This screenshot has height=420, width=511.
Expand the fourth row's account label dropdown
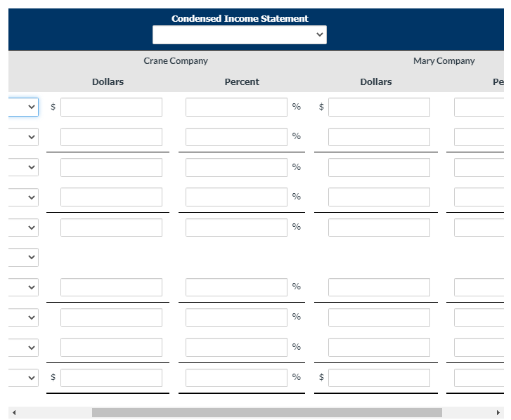click(23, 197)
